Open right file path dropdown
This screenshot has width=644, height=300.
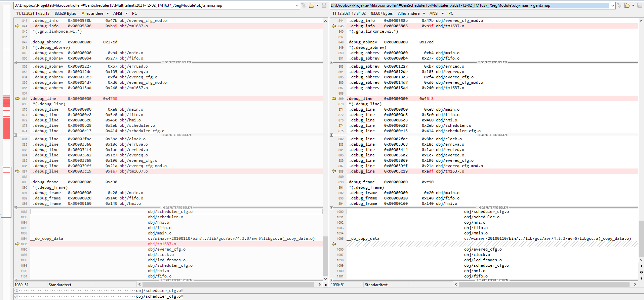(x=613, y=5)
